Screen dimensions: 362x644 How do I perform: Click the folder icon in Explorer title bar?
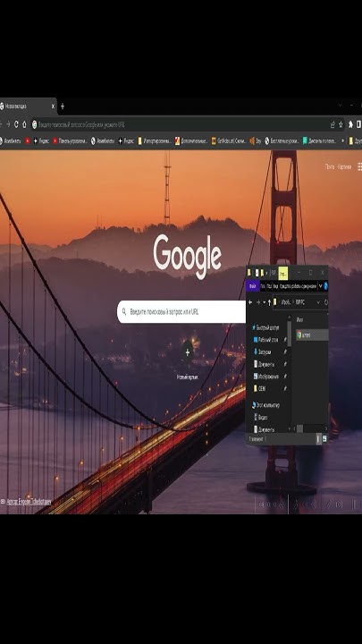[x=249, y=272]
